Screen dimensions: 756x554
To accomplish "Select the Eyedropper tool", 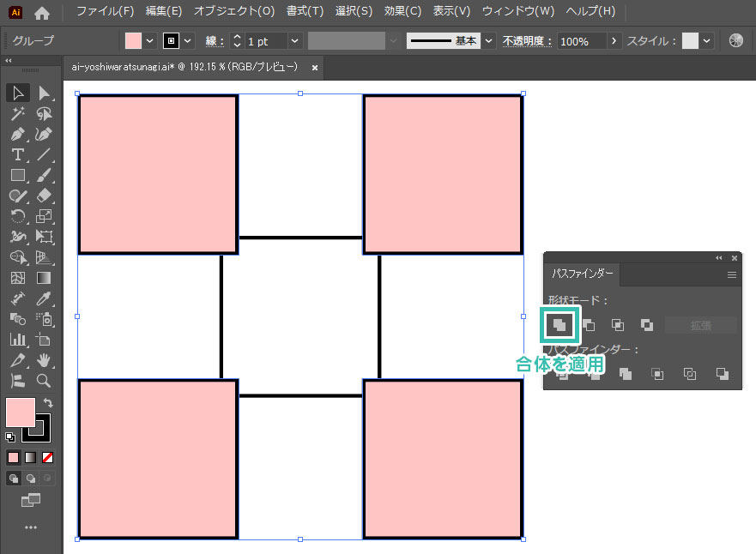I will pos(45,298).
